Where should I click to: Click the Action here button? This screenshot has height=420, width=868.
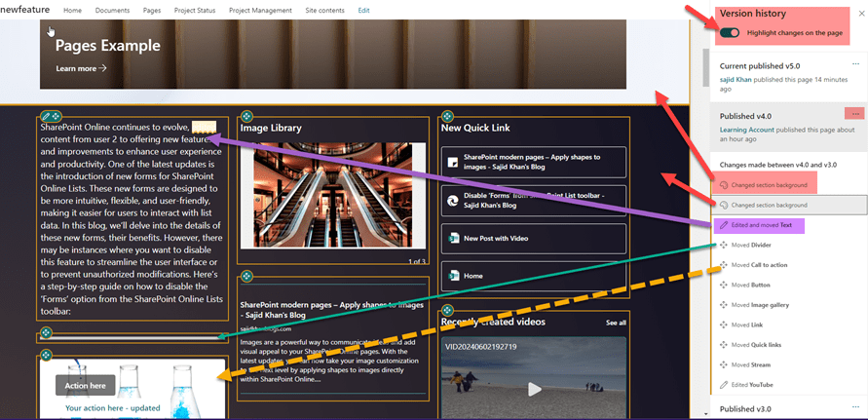(86, 385)
